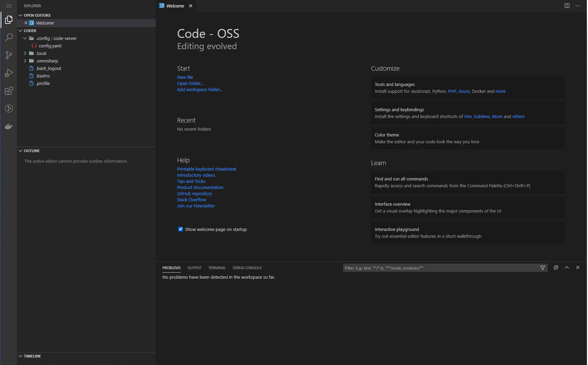Image resolution: width=588 pixels, height=365 pixels.
Task: Close the bottom panel
Action: 578,268
